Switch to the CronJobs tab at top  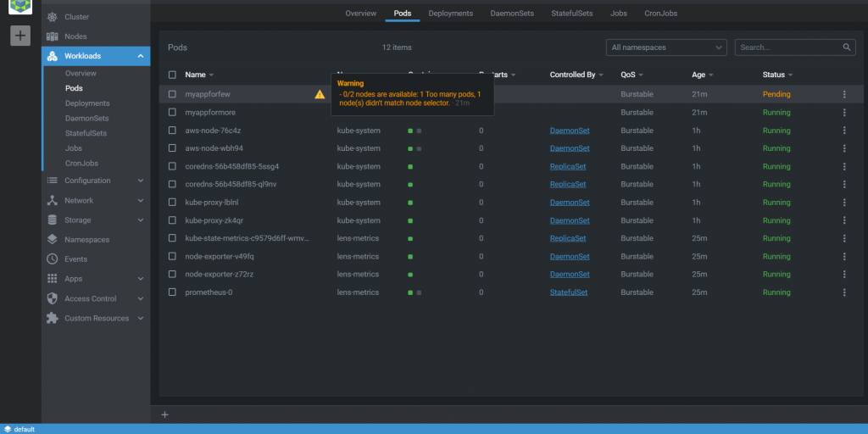tap(660, 14)
